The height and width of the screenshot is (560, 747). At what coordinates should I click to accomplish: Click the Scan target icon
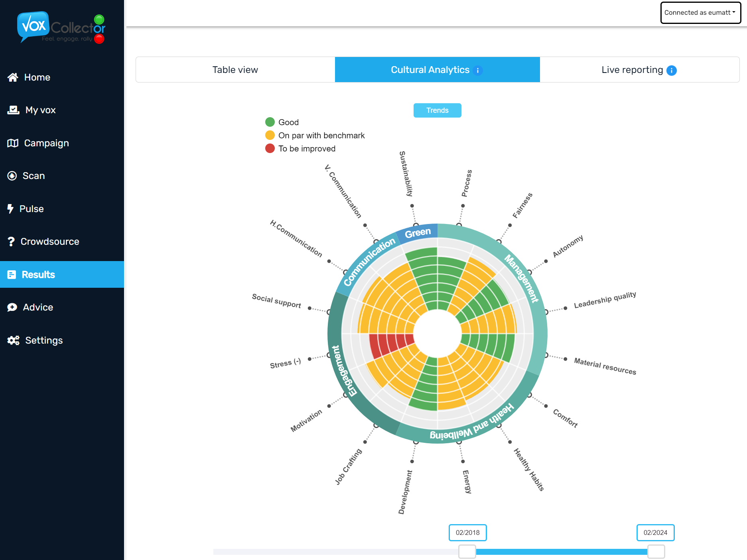[12, 176]
